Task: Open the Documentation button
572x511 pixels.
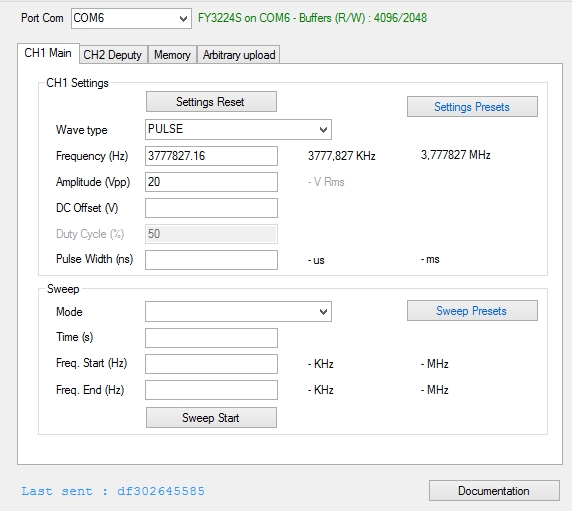Action: pyautogui.click(x=494, y=491)
